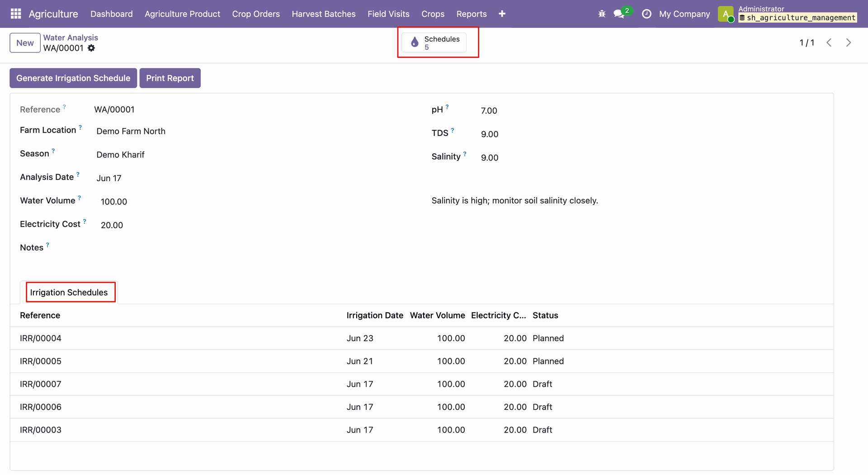Image resolution: width=868 pixels, height=475 pixels.
Task: Click the Print Report button
Action: 170,78
